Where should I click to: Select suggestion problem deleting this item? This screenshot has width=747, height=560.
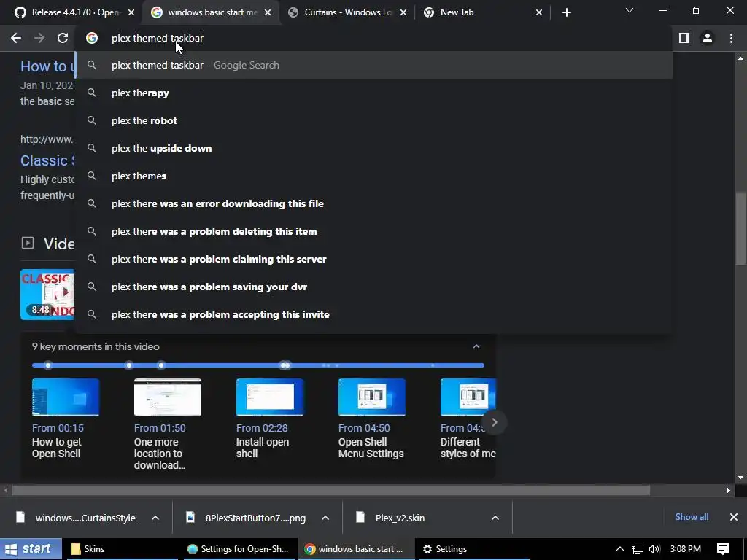pyautogui.click(x=374, y=231)
